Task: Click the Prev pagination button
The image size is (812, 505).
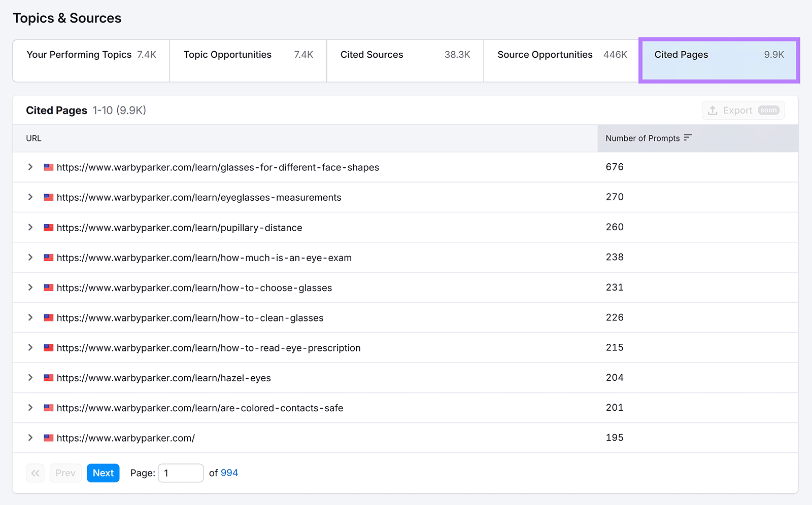Action: coord(65,473)
